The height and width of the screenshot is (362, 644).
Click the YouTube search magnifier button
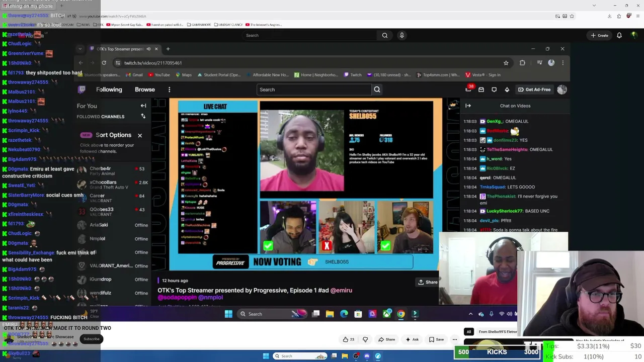coord(385,35)
